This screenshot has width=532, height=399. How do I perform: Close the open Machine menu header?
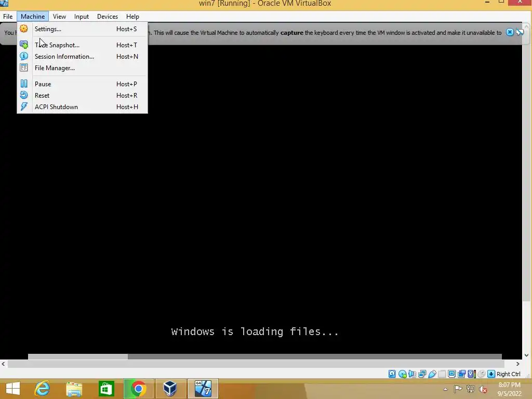coord(33,16)
